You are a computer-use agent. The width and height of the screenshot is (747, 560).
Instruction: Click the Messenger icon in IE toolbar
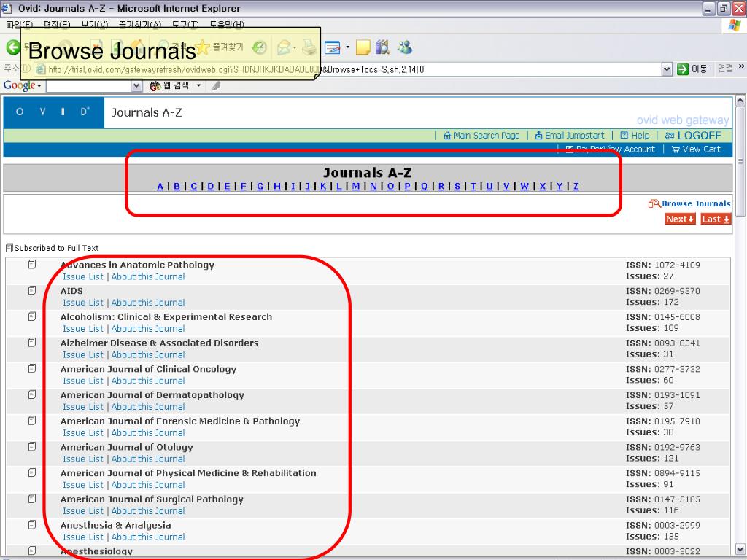(x=404, y=48)
